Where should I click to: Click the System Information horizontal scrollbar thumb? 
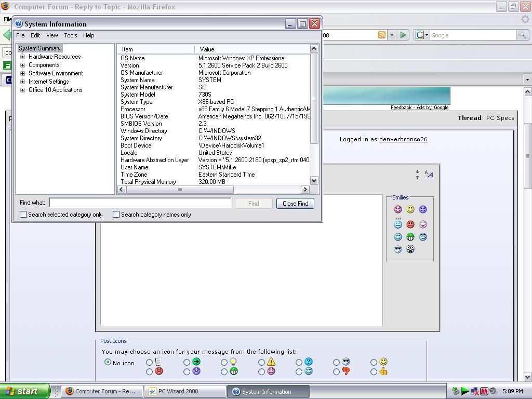[x=180, y=190]
